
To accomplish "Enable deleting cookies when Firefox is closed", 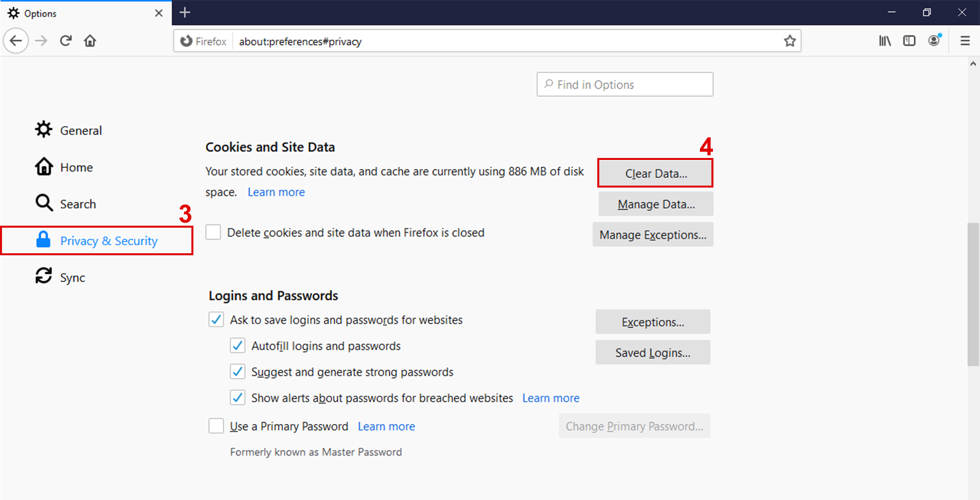I will (x=213, y=232).
